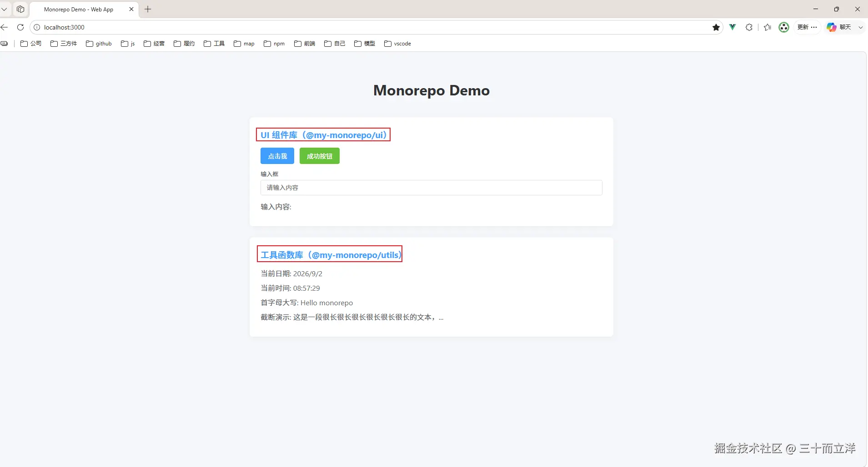Screen dimensions: 868x467
Task: Close the Monorepo Demo tab
Action: pos(131,9)
